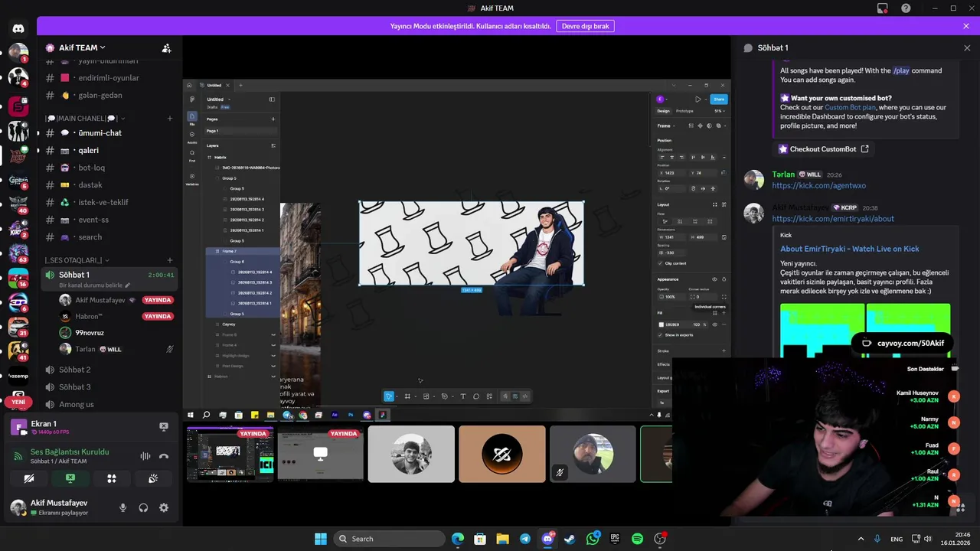Open the activities launcher button

[x=112, y=478]
